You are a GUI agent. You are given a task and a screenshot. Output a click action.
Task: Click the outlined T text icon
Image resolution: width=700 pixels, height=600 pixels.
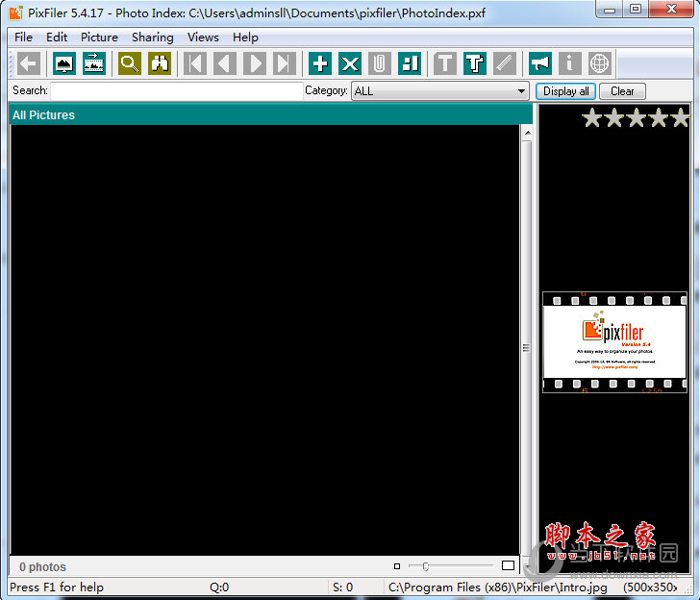click(475, 63)
